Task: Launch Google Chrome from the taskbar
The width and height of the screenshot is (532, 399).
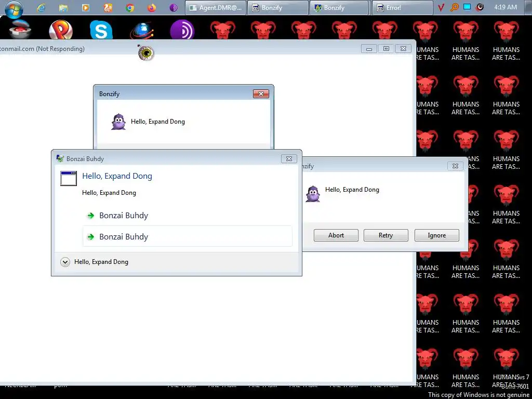Action: [129, 8]
